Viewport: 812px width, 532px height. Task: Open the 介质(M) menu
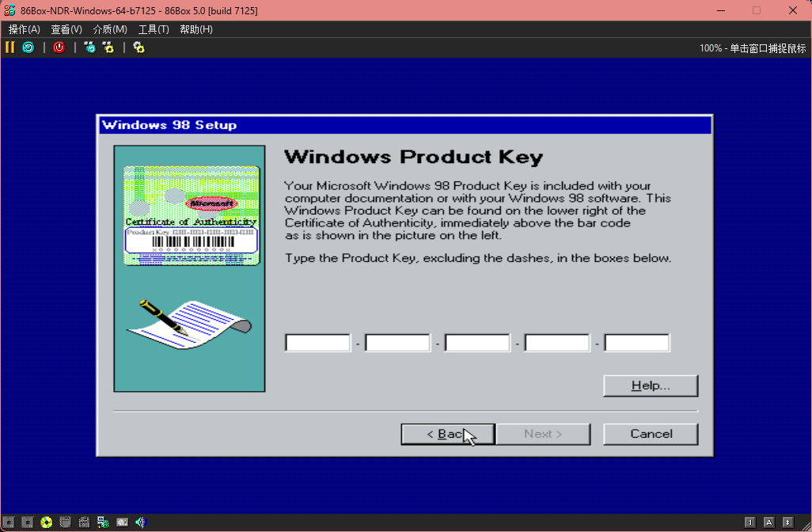[110, 29]
